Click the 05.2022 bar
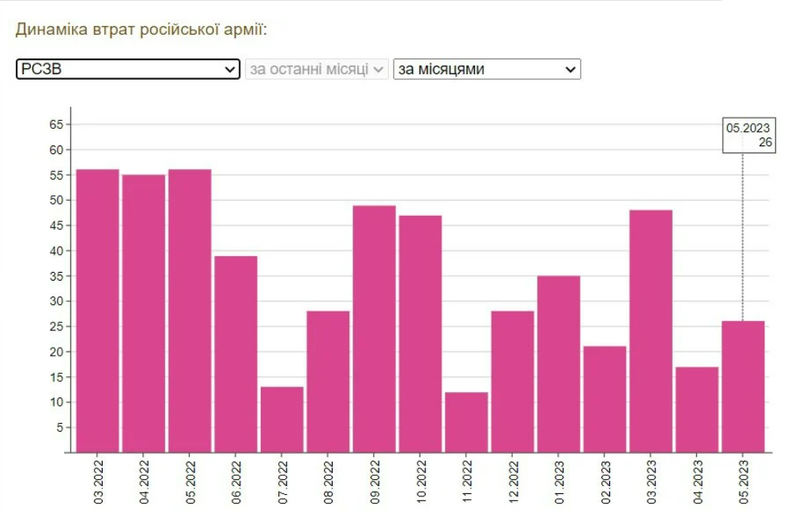This screenshot has height=532, width=795. tap(190, 311)
